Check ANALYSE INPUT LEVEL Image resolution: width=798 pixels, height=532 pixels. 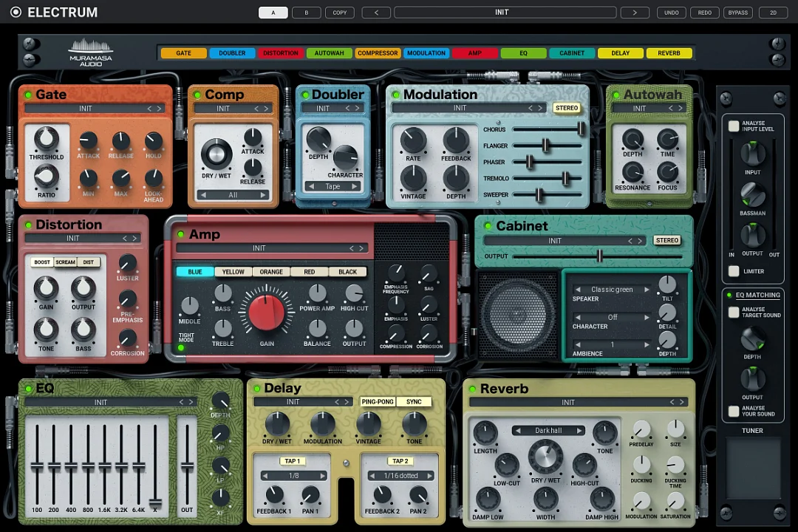733,124
